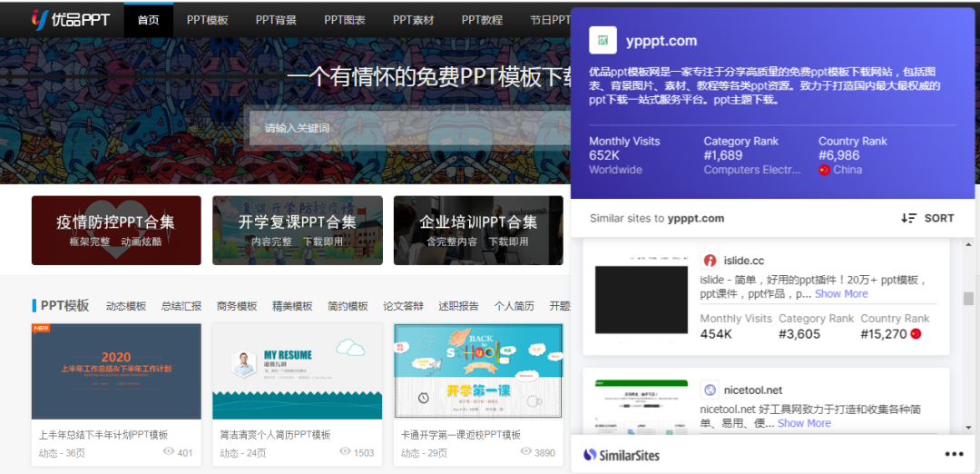Screen dimensions: 980x474
Task: Open the PPT背景 nav tab
Action: click(276, 20)
